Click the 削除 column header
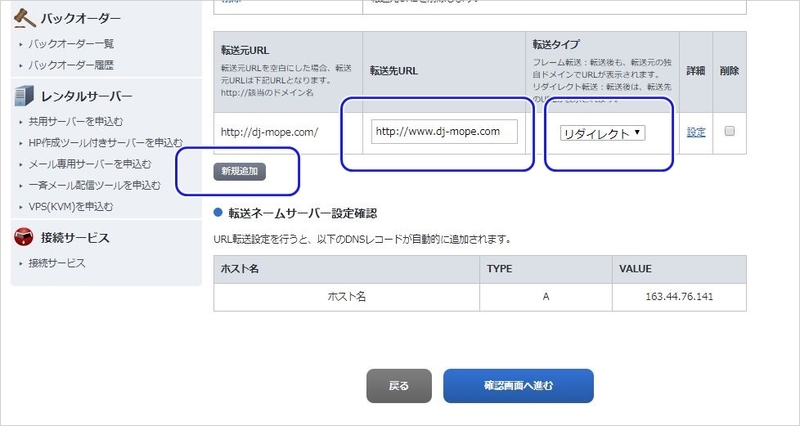The width and height of the screenshot is (800, 426). coord(730,72)
